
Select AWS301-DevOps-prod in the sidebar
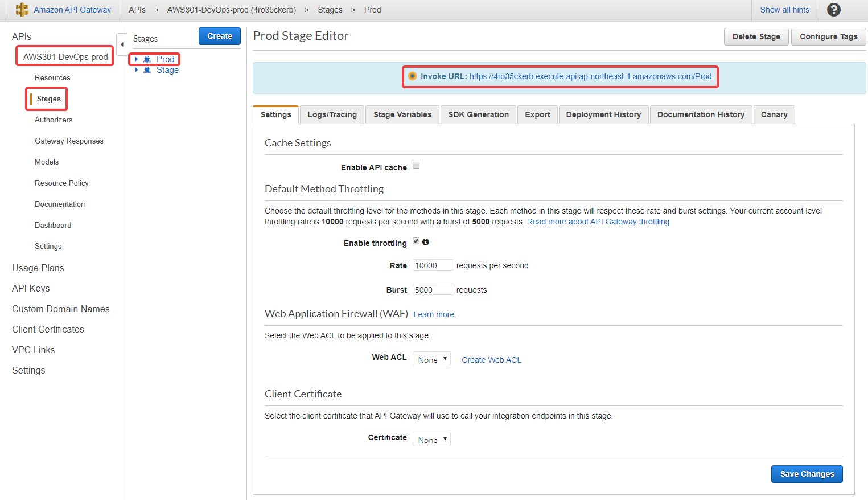pyautogui.click(x=65, y=57)
